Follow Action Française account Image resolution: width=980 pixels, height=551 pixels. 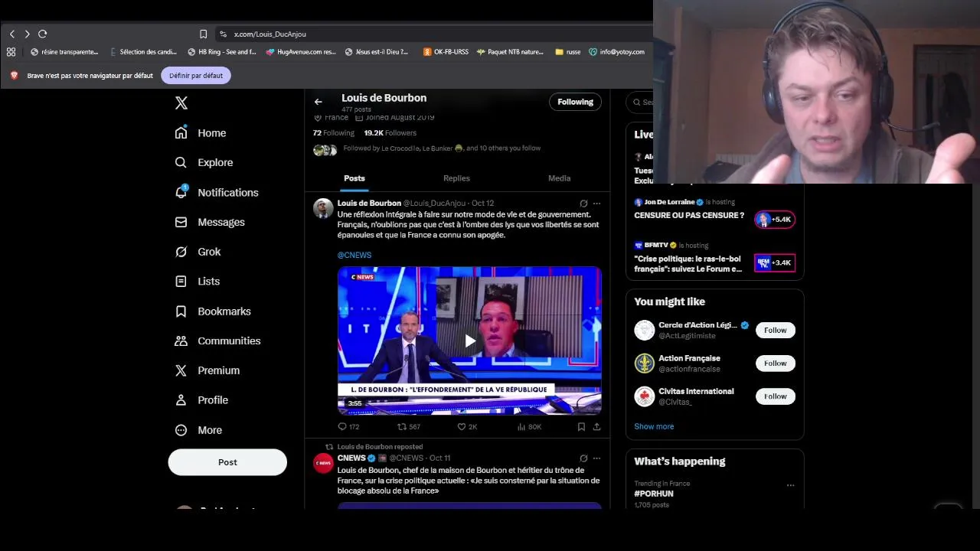775,363
